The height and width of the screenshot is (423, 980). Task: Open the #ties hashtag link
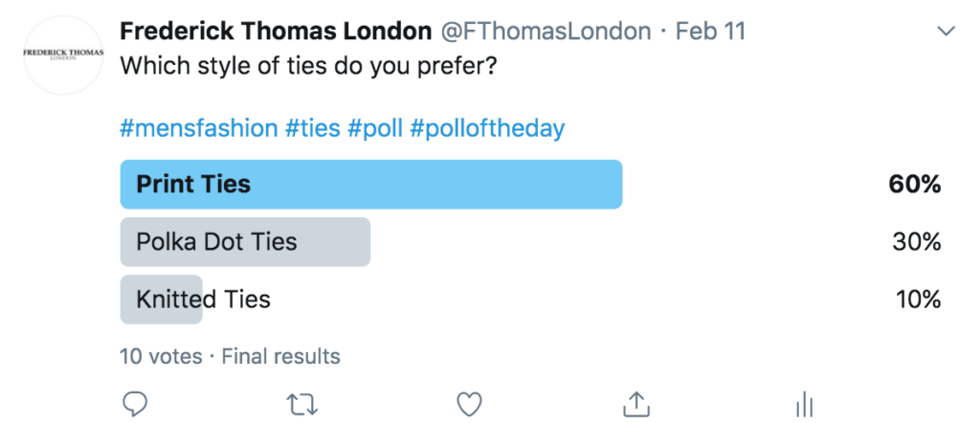tap(313, 128)
